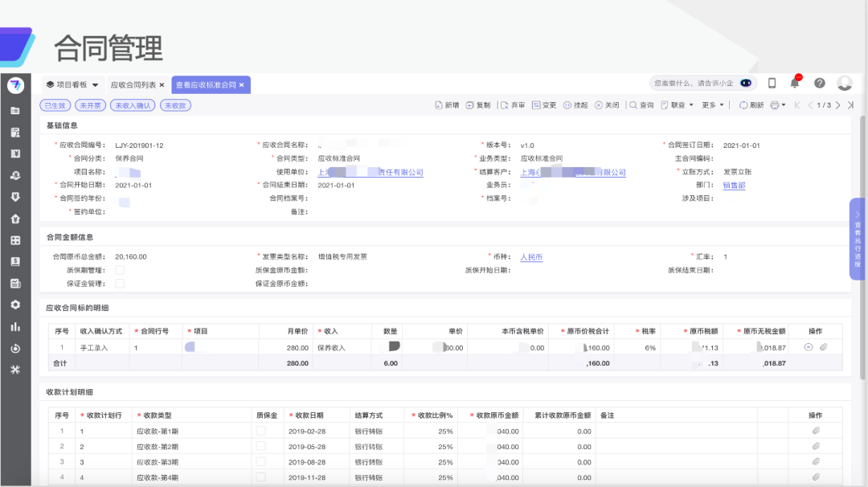Open the settings gear in left sidebar
The height and width of the screenshot is (487, 868).
pos(15,305)
